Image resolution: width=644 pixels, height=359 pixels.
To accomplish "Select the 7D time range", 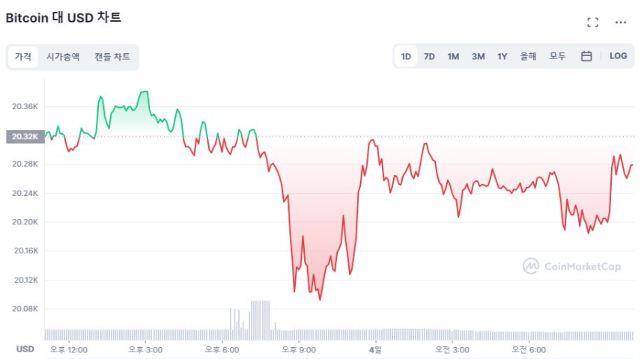I will pos(429,56).
